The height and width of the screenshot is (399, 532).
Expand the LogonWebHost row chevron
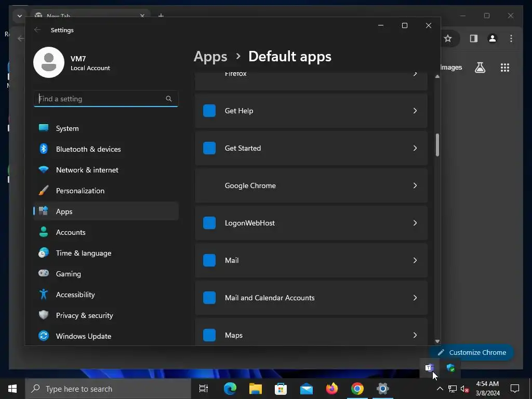(415, 223)
